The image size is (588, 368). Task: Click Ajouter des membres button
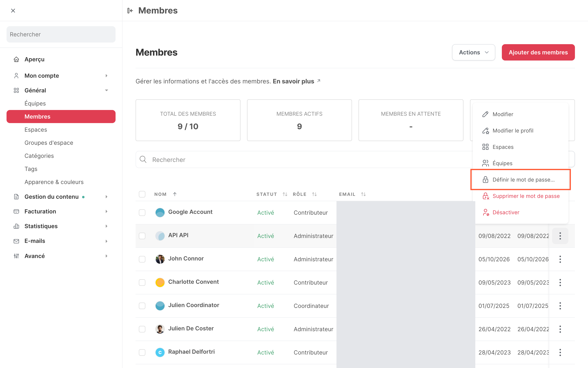coord(538,52)
